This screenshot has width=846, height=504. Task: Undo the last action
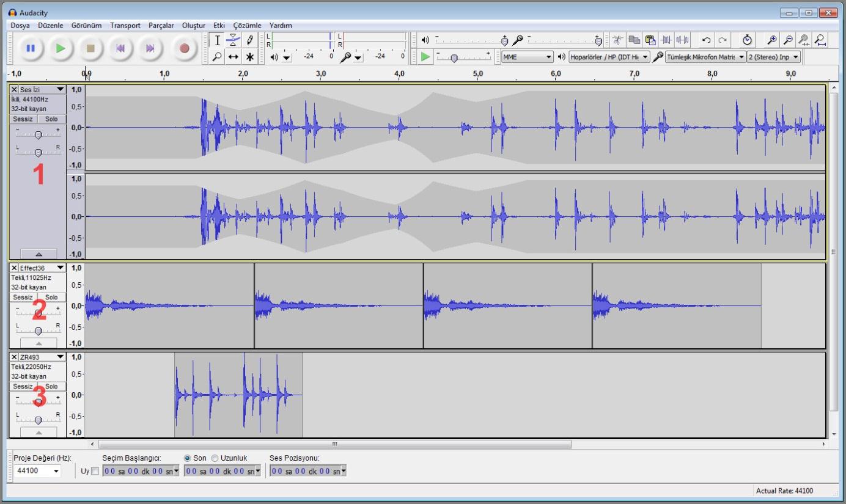707,40
